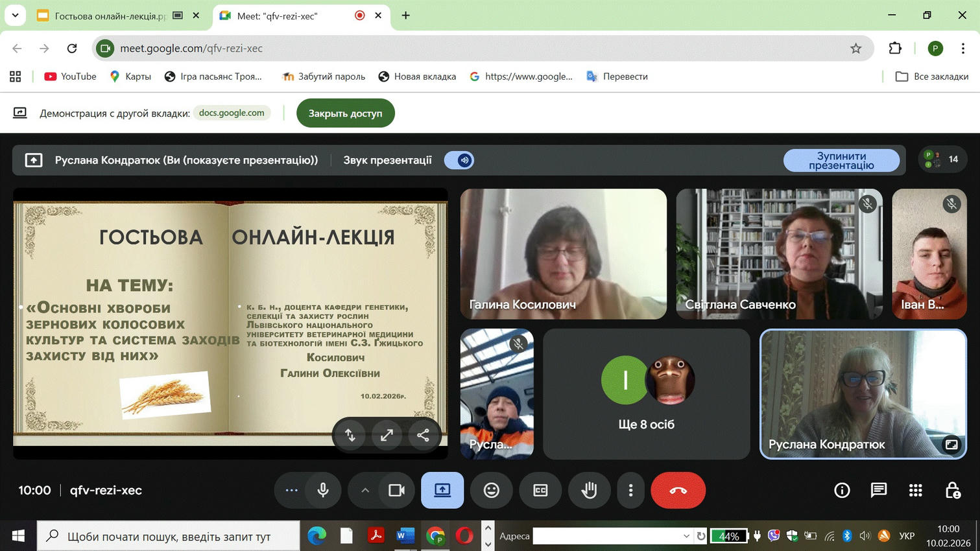Expand the presentation to full screen
The image size is (980, 551).
click(x=387, y=436)
